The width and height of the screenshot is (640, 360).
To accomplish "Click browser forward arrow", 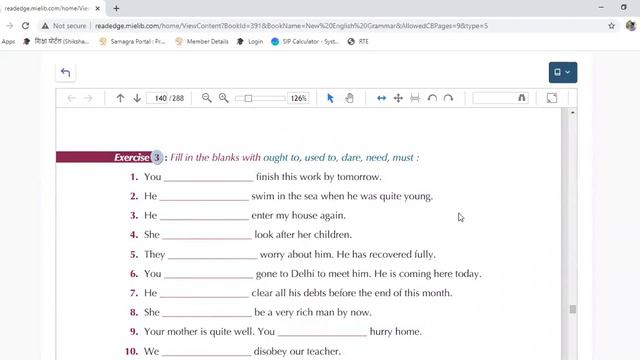I will tap(9, 26).
